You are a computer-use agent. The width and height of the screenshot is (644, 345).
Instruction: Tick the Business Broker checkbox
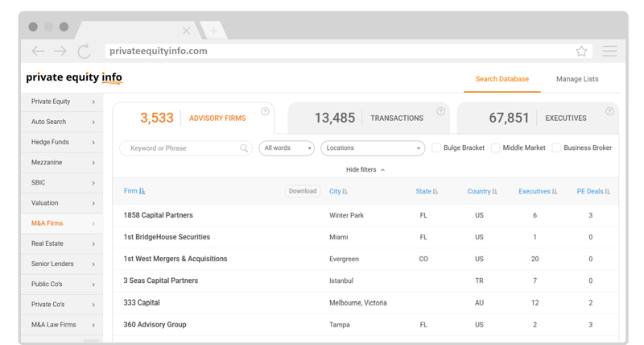click(556, 148)
